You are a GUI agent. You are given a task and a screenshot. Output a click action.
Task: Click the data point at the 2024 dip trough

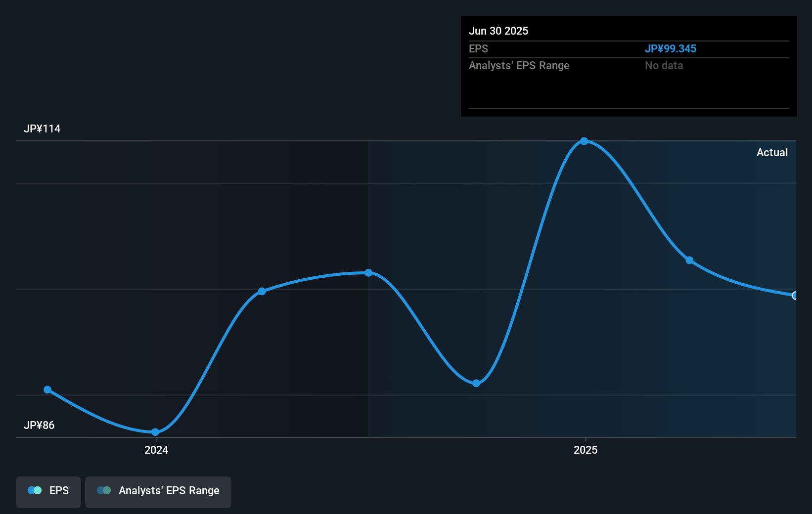(x=155, y=431)
